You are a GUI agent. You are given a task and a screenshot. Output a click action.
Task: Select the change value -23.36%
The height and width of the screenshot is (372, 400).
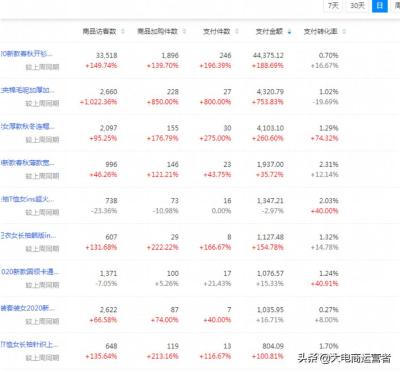pyautogui.click(x=104, y=211)
